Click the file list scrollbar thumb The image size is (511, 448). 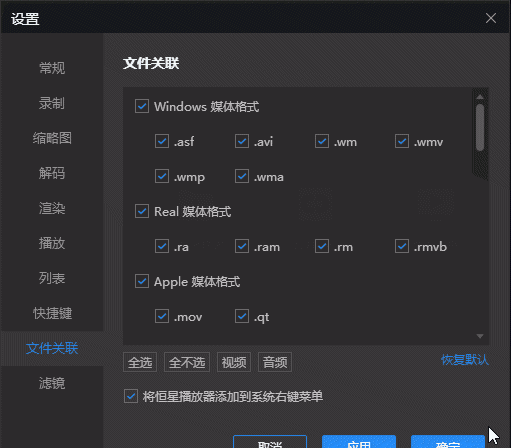[x=480, y=128]
